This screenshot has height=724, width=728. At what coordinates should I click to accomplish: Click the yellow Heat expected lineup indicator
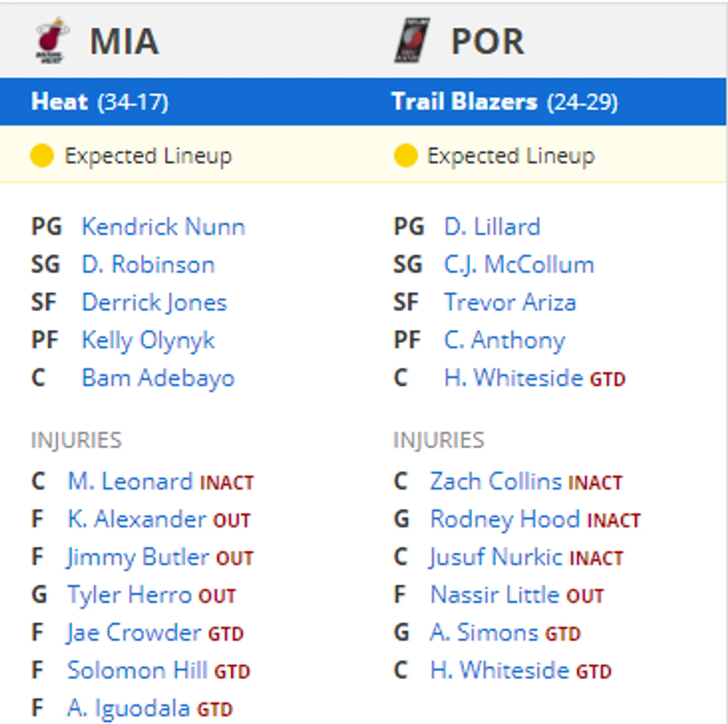click(42, 156)
